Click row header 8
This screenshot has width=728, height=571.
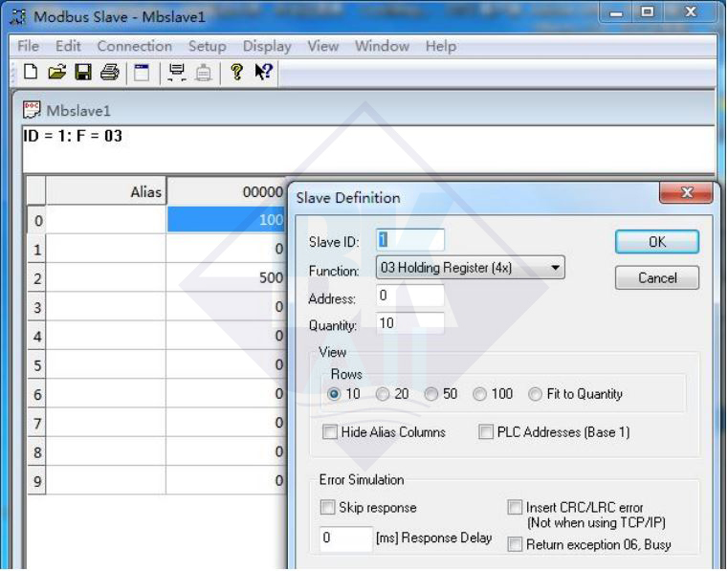tap(37, 451)
